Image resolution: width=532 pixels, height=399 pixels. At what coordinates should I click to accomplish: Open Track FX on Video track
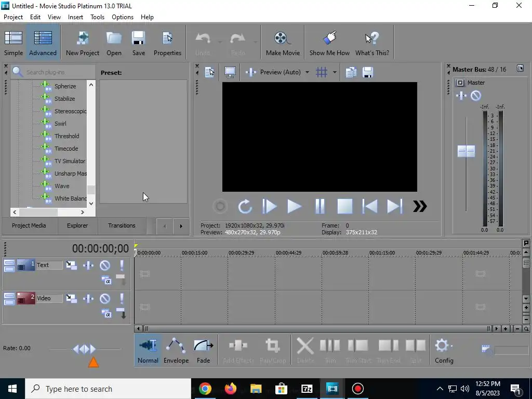click(88, 299)
